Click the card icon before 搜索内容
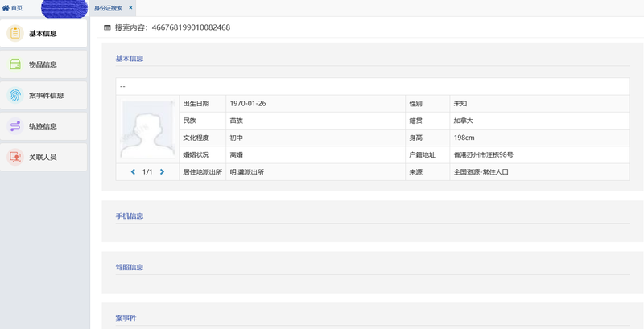The width and height of the screenshot is (644, 329). tap(107, 27)
